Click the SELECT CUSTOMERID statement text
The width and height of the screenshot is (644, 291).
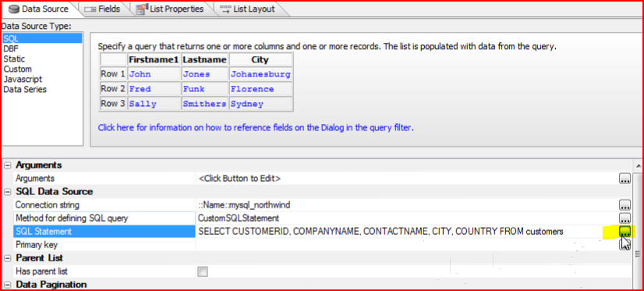(380, 232)
